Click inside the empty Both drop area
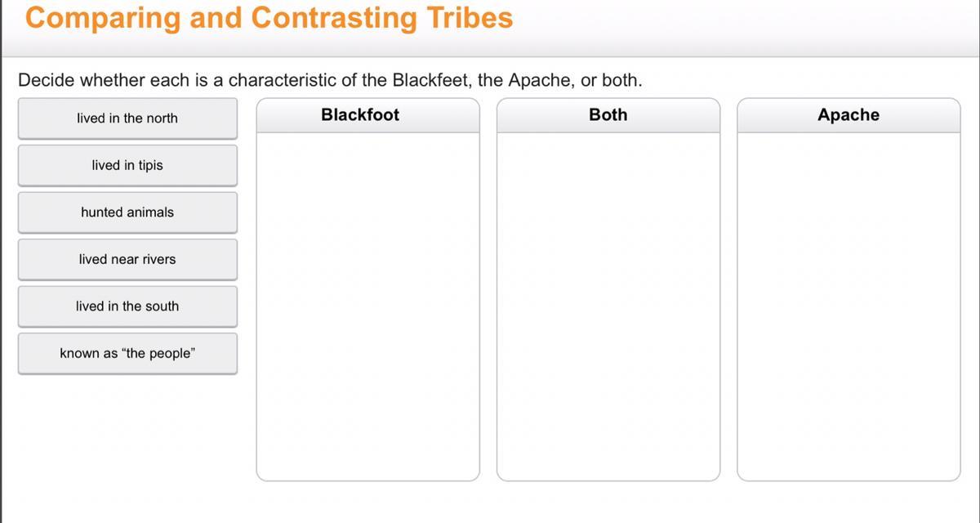The height and width of the screenshot is (523, 980). tap(608, 306)
